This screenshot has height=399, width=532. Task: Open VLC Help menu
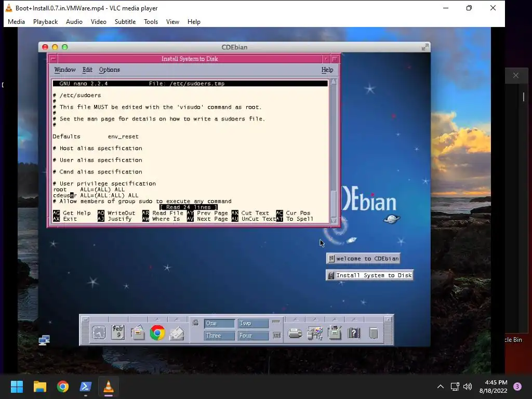[194, 22]
